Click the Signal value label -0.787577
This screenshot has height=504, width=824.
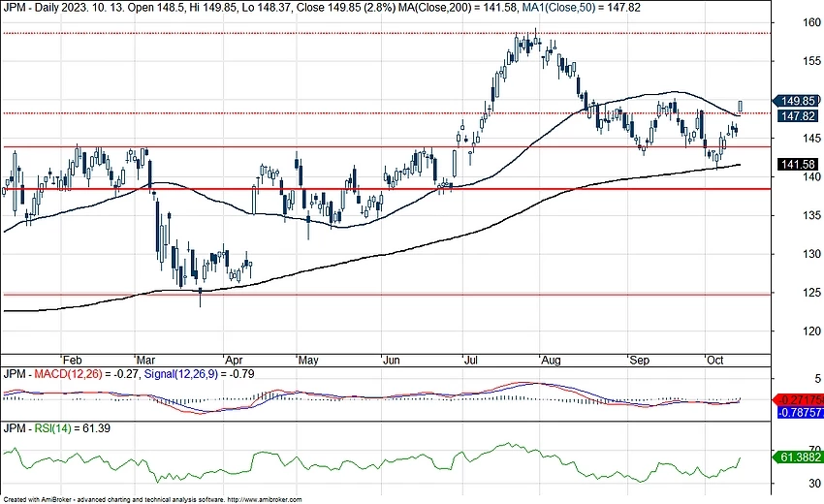(801, 413)
